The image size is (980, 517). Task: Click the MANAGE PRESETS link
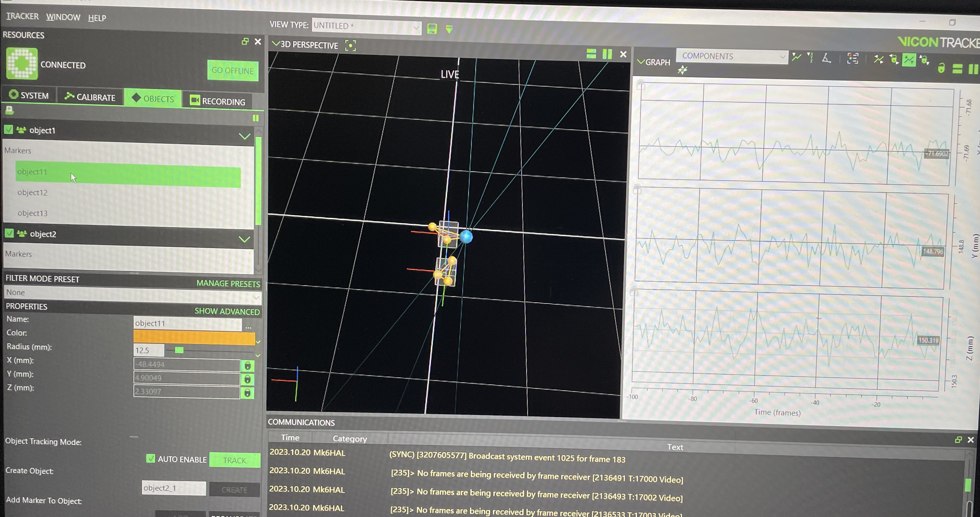pyautogui.click(x=228, y=284)
